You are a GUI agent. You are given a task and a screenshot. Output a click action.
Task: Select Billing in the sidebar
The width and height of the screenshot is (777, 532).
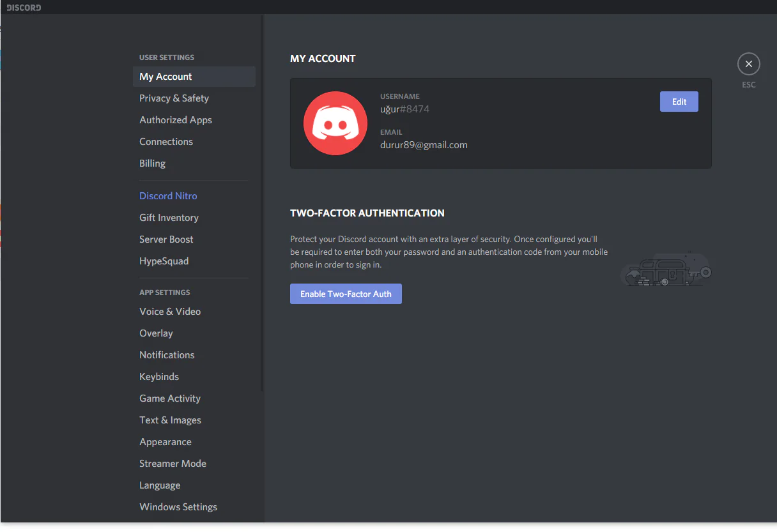152,163
